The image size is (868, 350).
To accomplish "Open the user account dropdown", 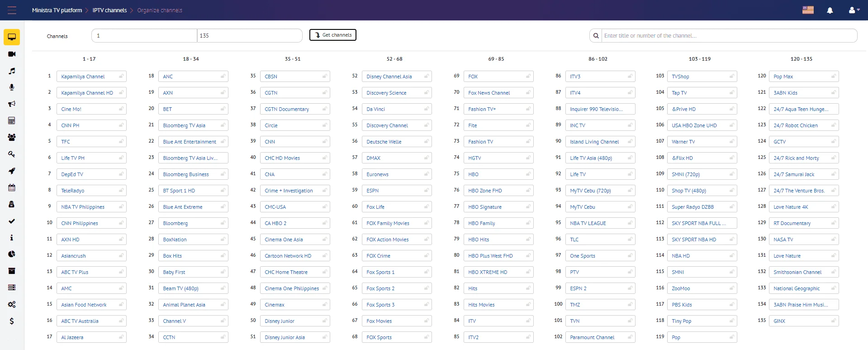I will pyautogui.click(x=854, y=10).
